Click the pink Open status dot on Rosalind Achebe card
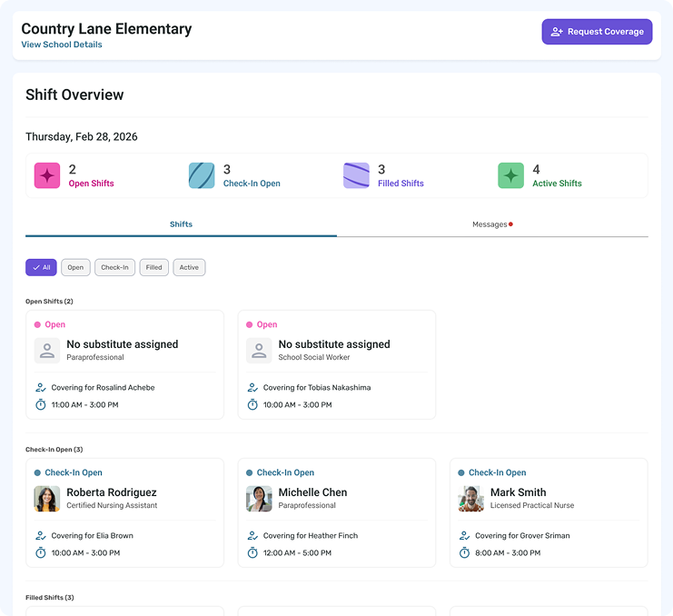The height and width of the screenshot is (616, 673). pyautogui.click(x=37, y=324)
